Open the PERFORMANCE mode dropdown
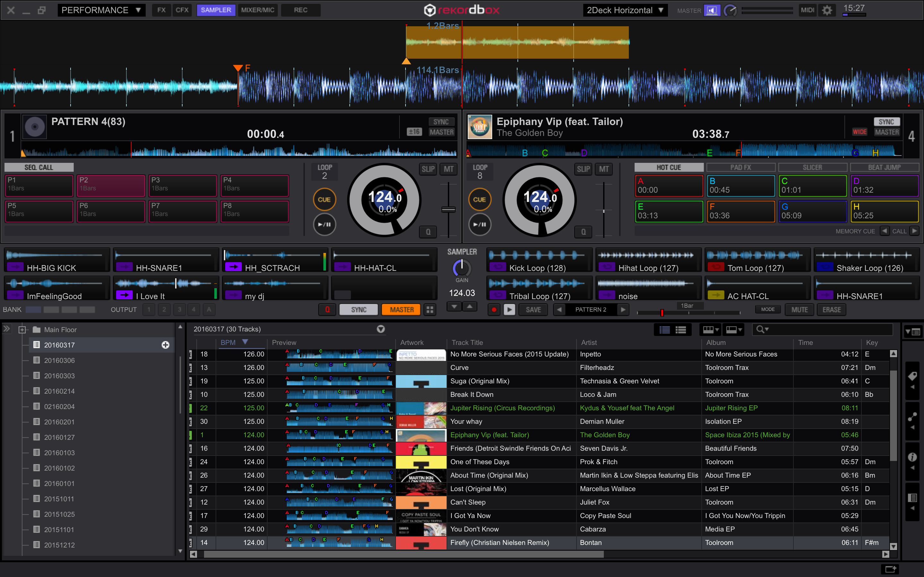This screenshot has height=577, width=924. click(101, 10)
